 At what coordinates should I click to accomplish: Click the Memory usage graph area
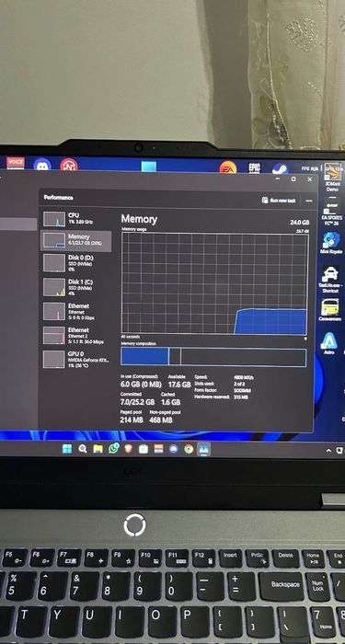[x=214, y=283]
